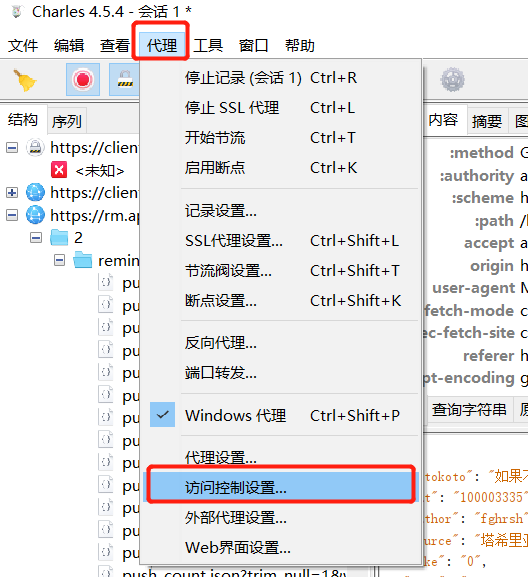Open the 文件 menu
This screenshot has height=577, width=528.
point(23,46)
